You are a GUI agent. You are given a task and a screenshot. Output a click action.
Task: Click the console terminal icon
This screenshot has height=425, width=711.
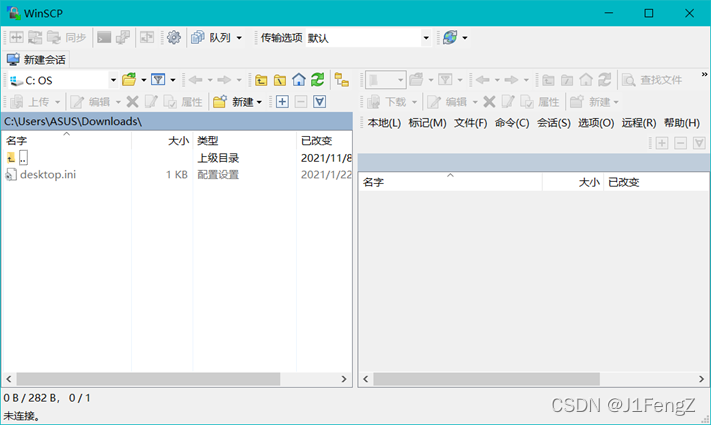click(104, 37)
